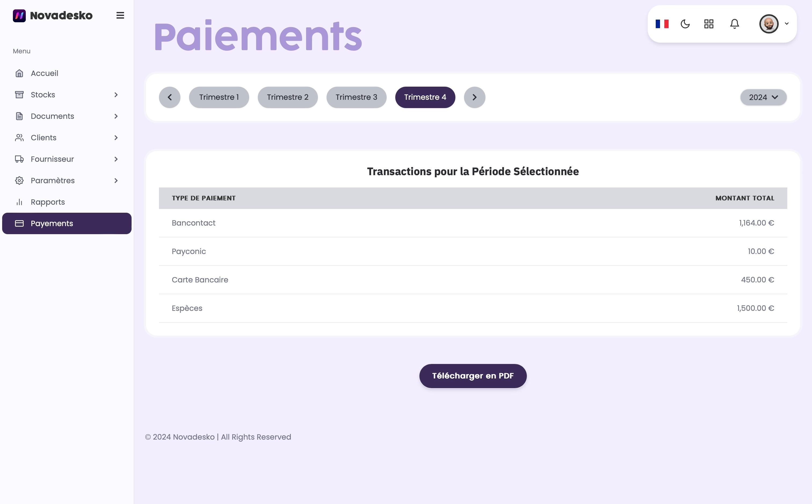Image resolution: width=812 pixels, height=504 pixels.
Task: Toggle dark mode with the moon icon
Action: 685,24
